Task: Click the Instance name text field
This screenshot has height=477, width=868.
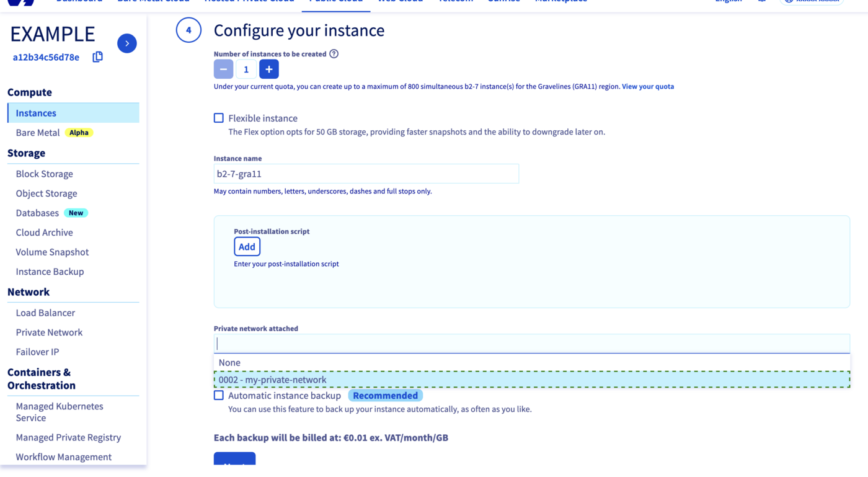Action: pos(366,174)
